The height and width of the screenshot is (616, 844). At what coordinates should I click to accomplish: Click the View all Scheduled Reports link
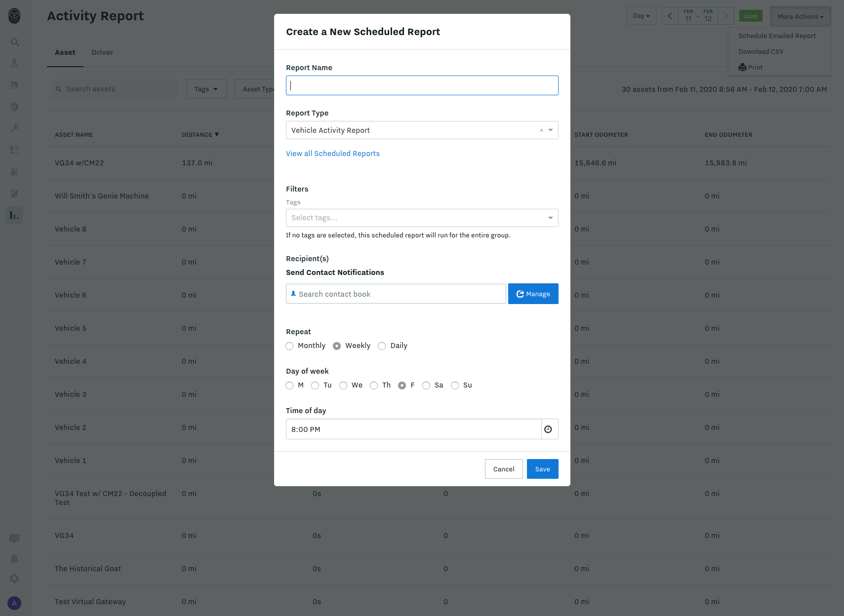click(x=332, y=153)
